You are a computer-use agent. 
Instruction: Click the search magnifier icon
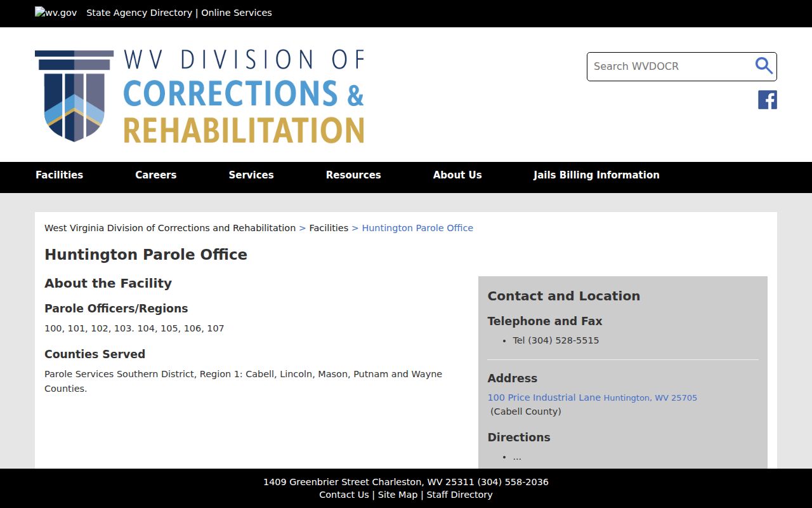[x=764, y=66]
